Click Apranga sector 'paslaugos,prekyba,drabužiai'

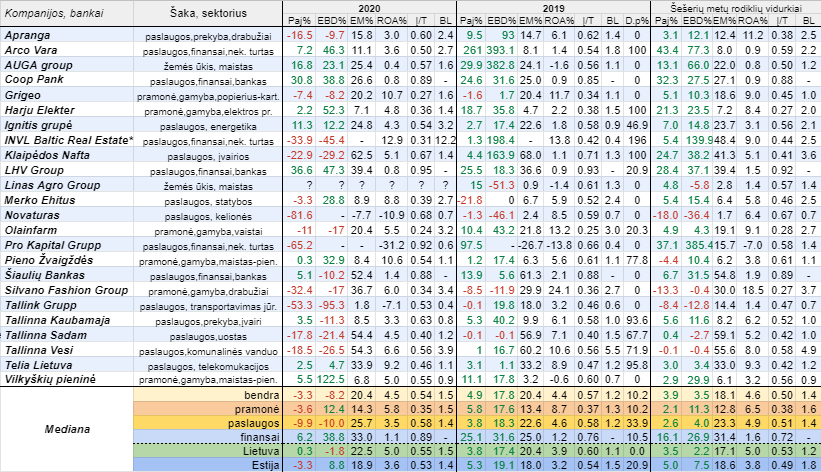pos(208,37)
